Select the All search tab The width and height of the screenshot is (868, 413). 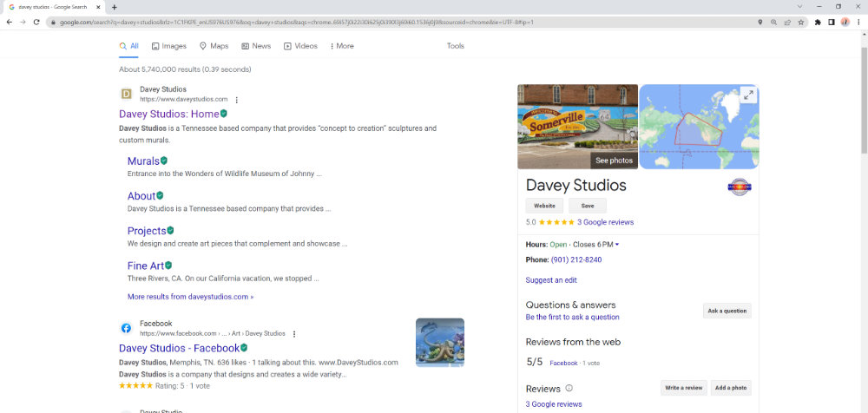point(129,46)
